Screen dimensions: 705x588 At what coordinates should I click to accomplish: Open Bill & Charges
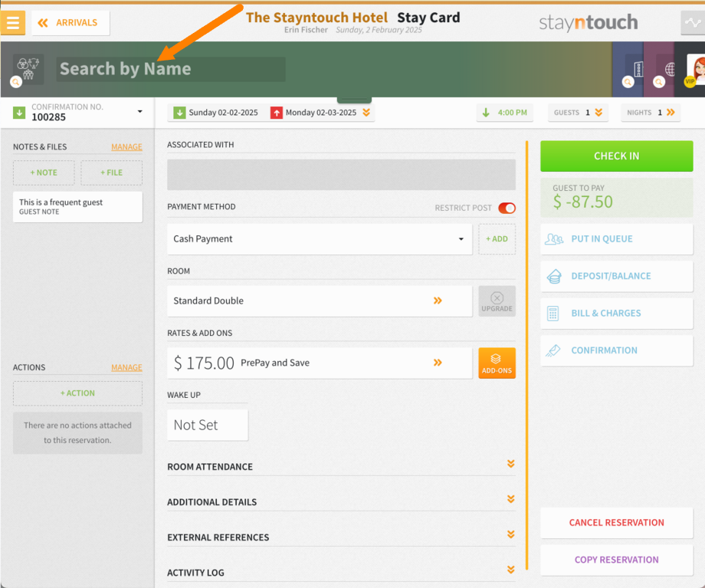click(616, 313)
